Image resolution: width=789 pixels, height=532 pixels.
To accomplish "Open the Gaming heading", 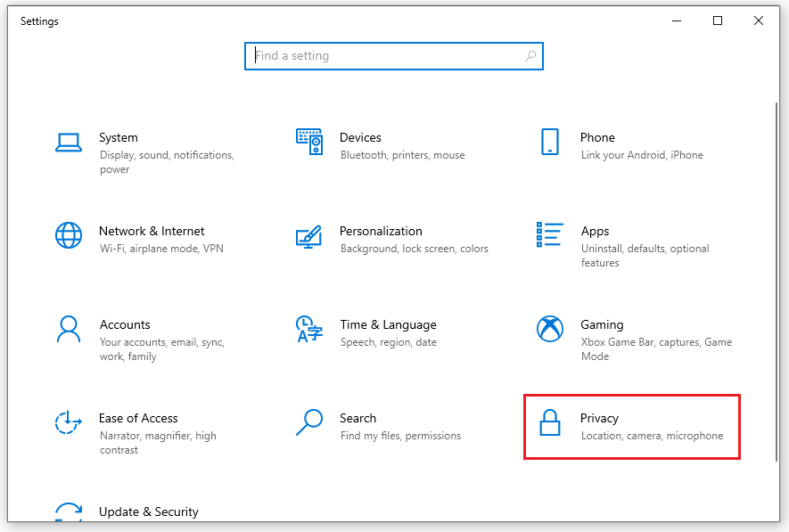I will pyautogui.click(x=602, y=325).
